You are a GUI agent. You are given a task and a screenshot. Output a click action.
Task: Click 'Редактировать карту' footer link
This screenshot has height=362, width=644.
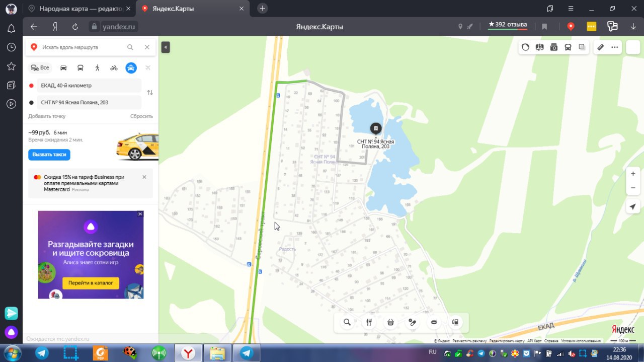click(x=507, y=341)
